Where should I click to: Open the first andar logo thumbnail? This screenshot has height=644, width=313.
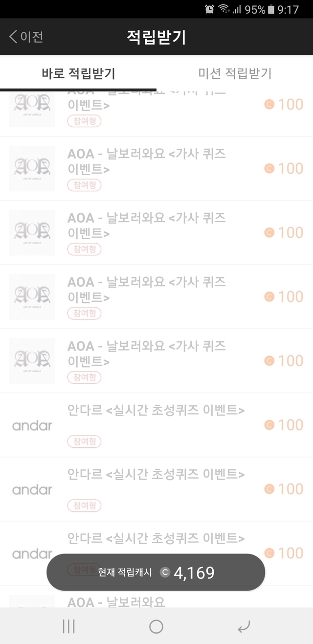[32, 425]
